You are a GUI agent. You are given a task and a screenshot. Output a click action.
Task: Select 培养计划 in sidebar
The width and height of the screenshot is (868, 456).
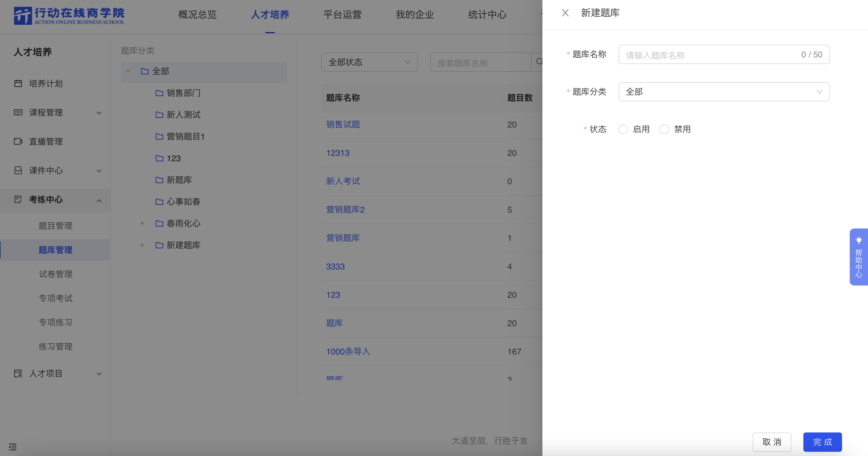46,84
